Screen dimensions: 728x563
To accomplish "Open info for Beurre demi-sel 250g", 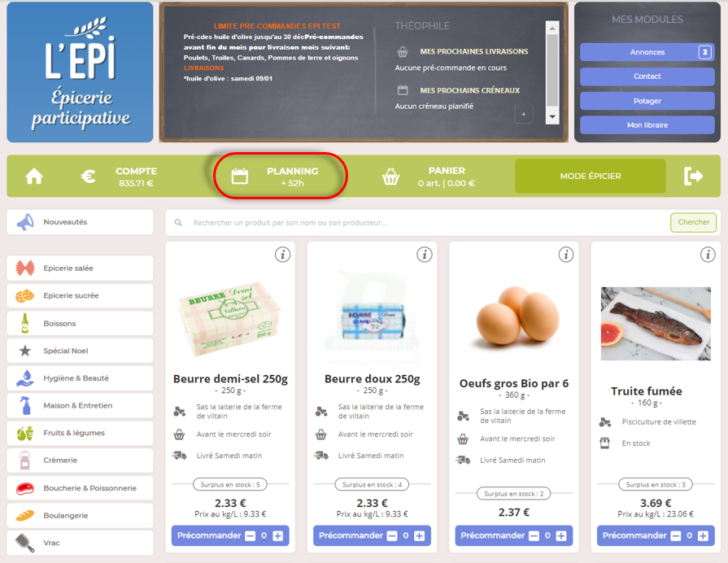I will 283,255.
